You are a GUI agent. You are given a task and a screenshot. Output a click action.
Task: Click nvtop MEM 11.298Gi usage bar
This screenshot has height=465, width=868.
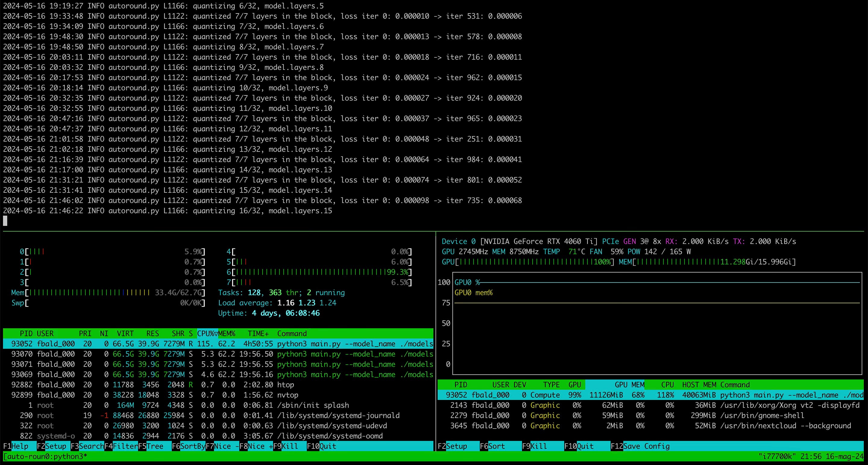[x=707, y=262]
